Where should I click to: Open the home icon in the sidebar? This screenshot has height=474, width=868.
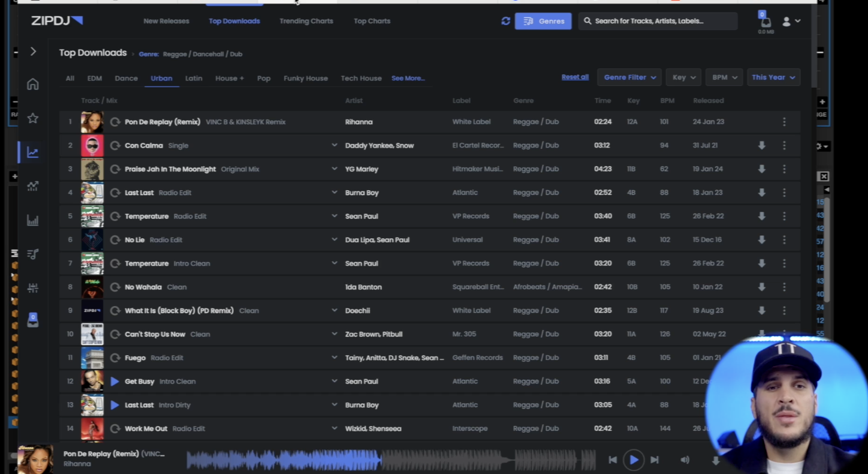pyautogui.click(x=33, y=84)
